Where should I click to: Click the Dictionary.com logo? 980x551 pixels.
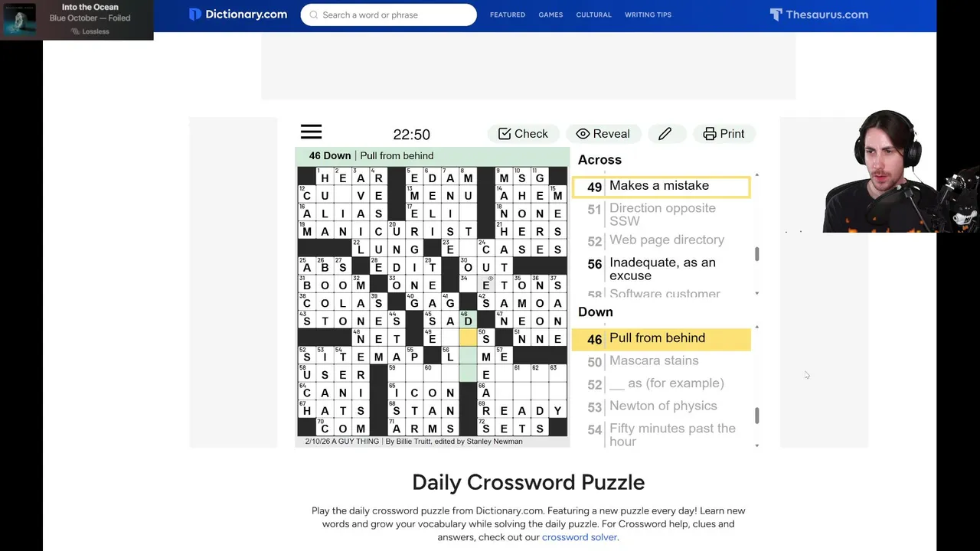tap(238, 15)
